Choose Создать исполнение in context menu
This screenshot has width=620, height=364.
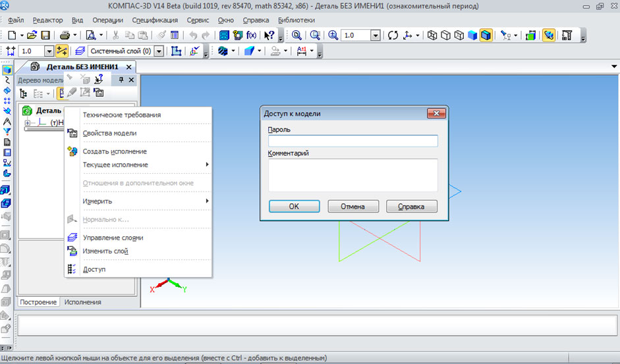138,151
